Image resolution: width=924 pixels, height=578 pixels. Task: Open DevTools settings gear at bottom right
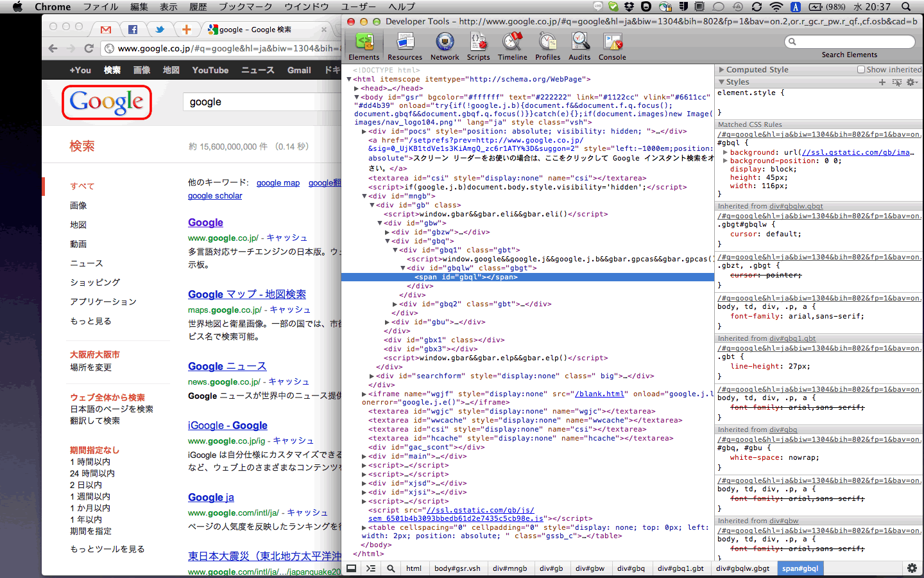[x=912, y=568]
